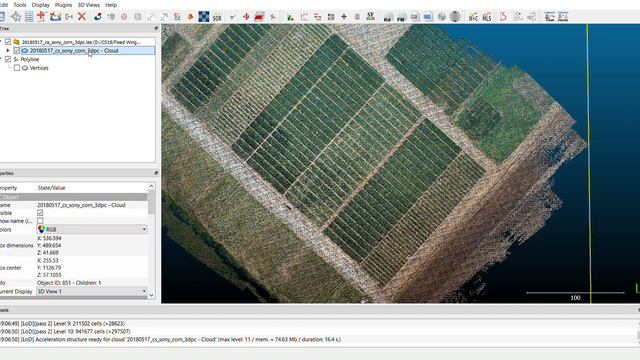Open the Colors RGB dropdown
The image size is (640, 360).
tap(92, 229)
